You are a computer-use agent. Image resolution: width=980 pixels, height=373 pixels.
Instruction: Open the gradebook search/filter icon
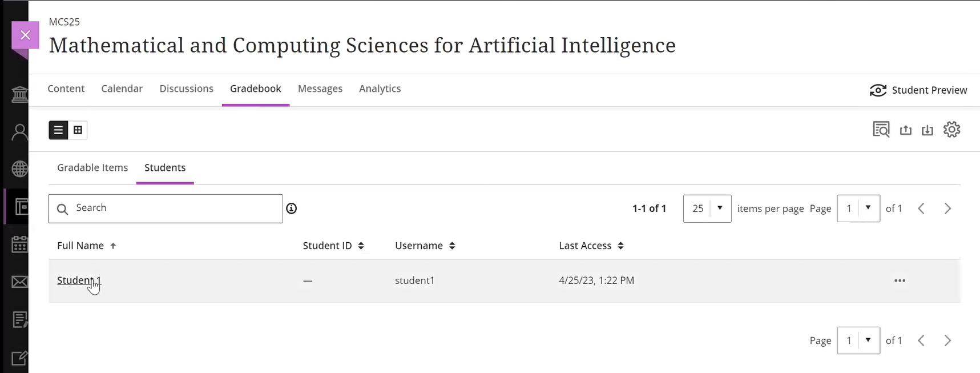[881, 130]
